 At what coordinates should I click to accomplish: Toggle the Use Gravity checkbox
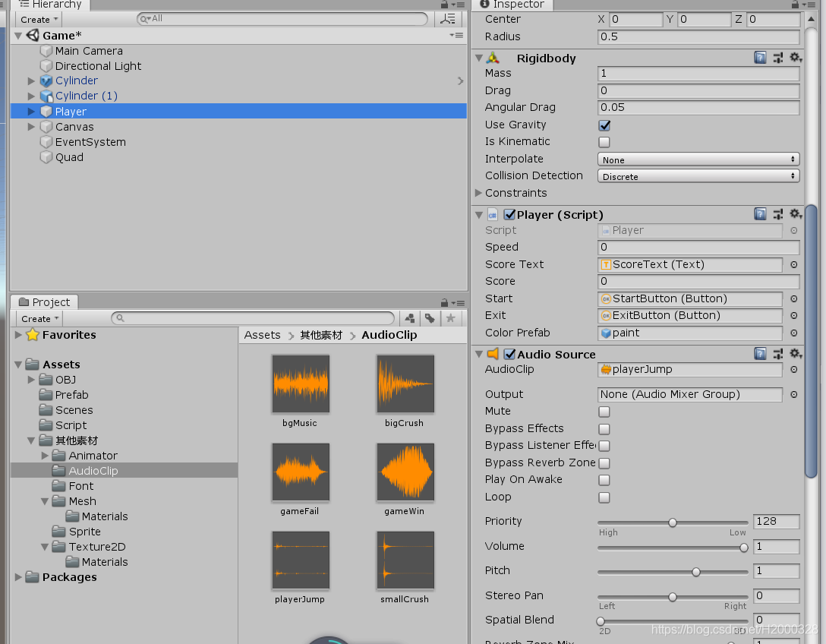[x=604, y=125]
